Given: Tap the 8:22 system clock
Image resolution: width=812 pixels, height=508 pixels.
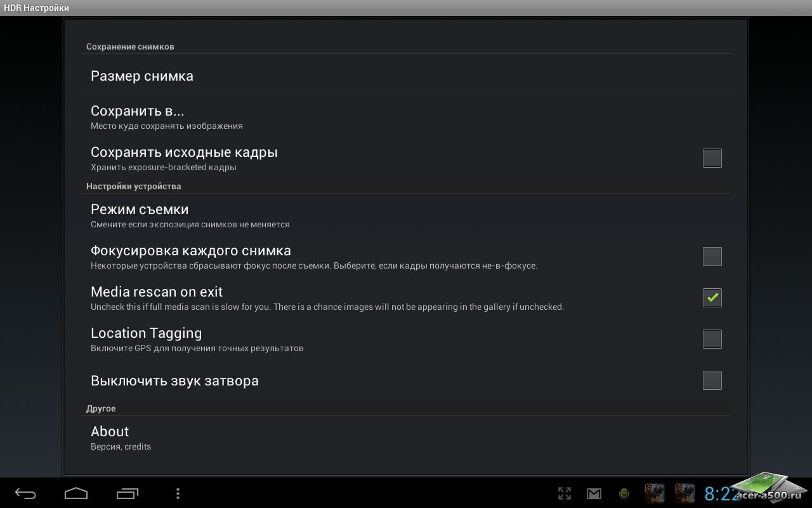Looking at the screenshot, I should pos(720,493).
